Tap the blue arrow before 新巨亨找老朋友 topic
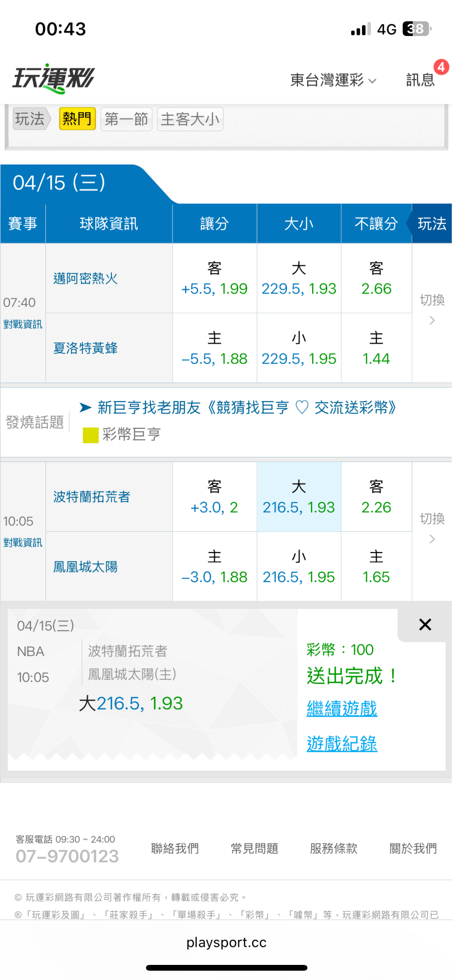 tap(86, 407)
